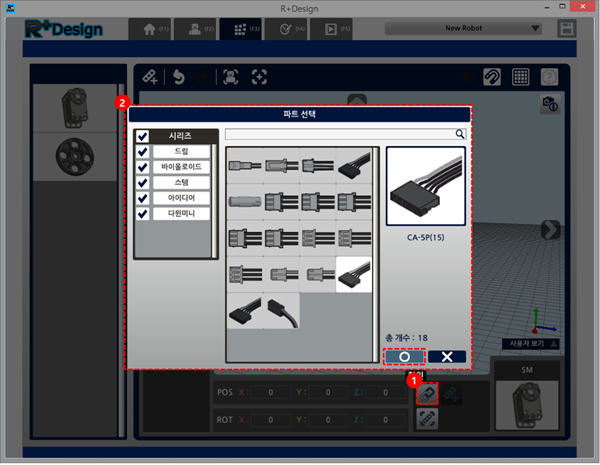Click the cable part icon below the dialog

(425, 392)
